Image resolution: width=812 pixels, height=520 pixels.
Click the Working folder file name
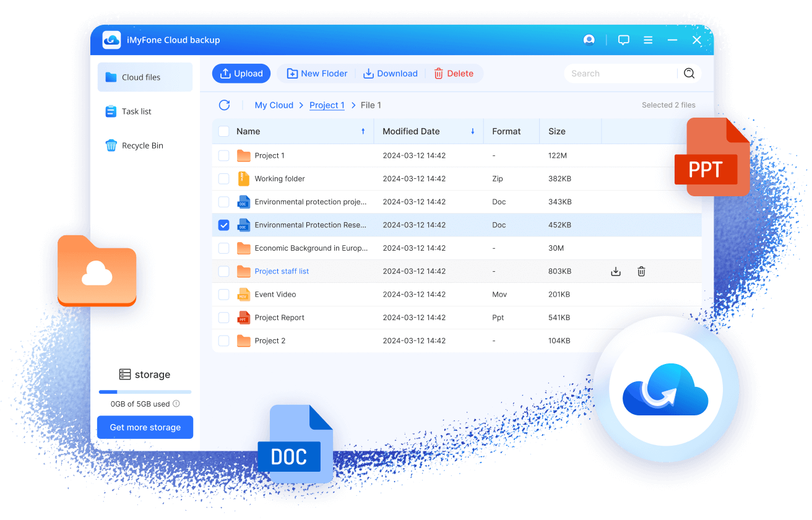pyautogui.click(x=280, y=179)
